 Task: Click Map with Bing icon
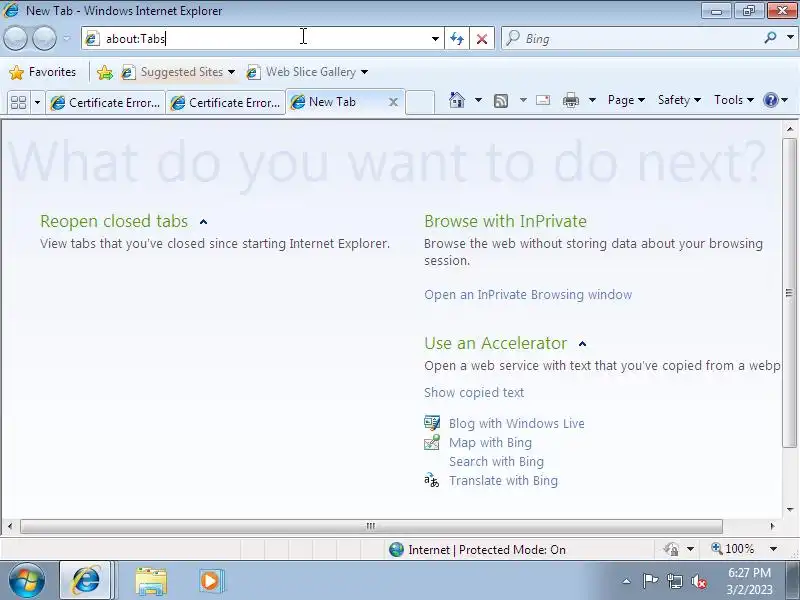[432, 442]
